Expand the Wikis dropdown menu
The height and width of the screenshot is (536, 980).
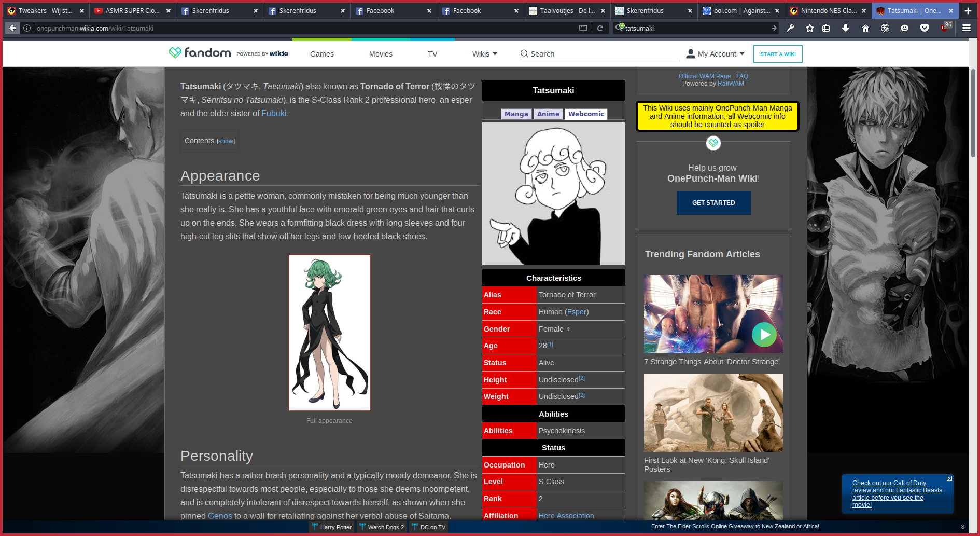click(484, 54)
